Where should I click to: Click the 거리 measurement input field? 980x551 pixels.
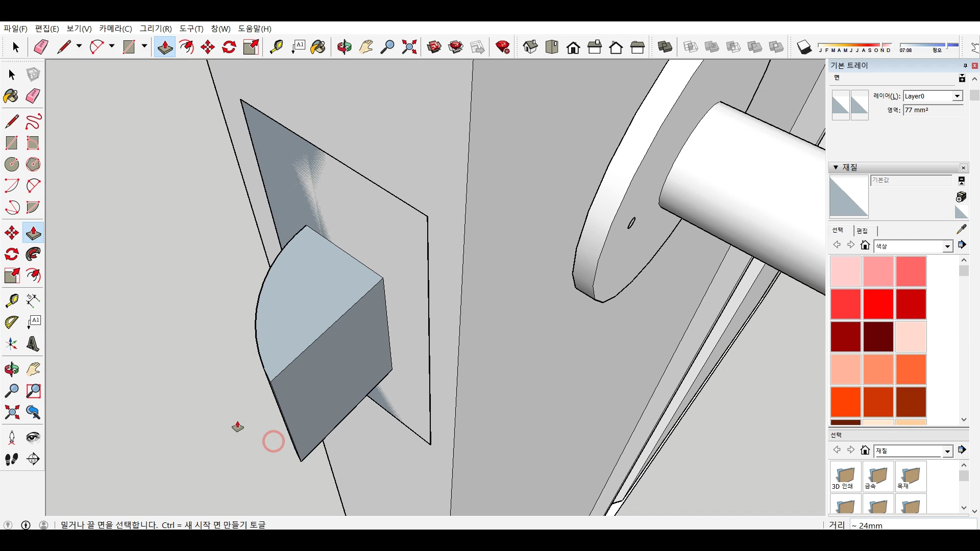(912, 525)
